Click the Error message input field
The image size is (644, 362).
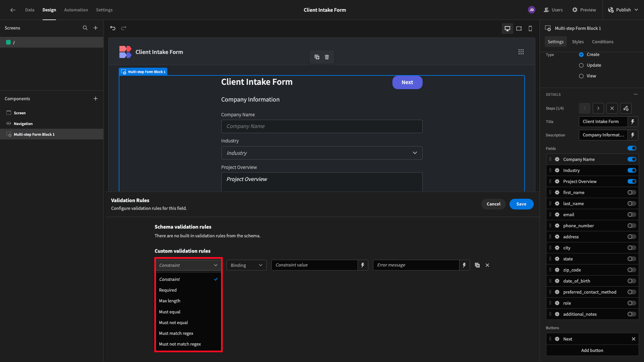click(x=416, y=265)
